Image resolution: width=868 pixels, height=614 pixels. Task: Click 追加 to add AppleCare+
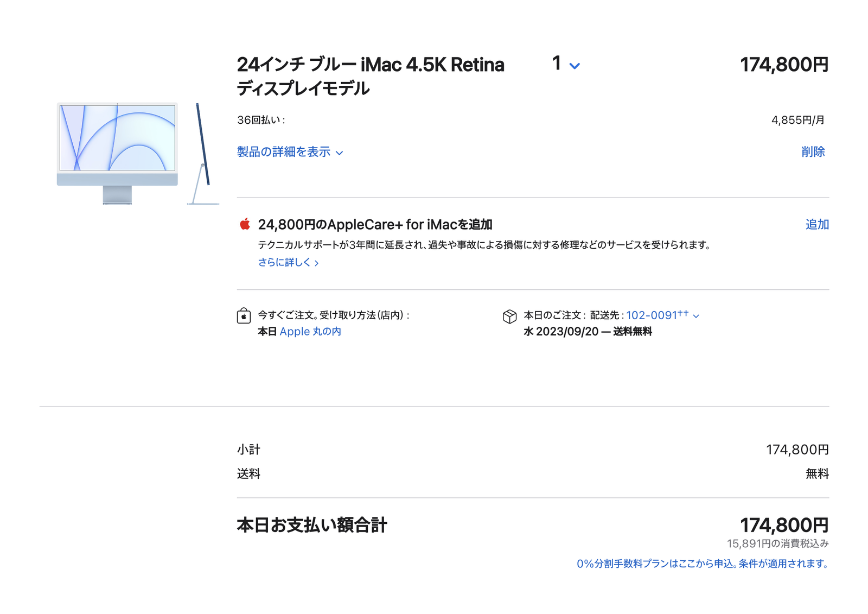tap(817, 224)
